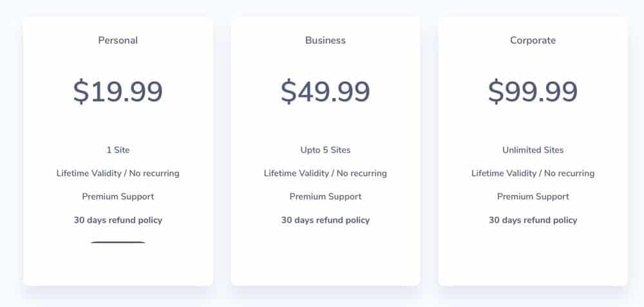The height and width of the screenshot is (307, 644).
Task: Click the '1 Site' feature text
Action: pos(118,150)
